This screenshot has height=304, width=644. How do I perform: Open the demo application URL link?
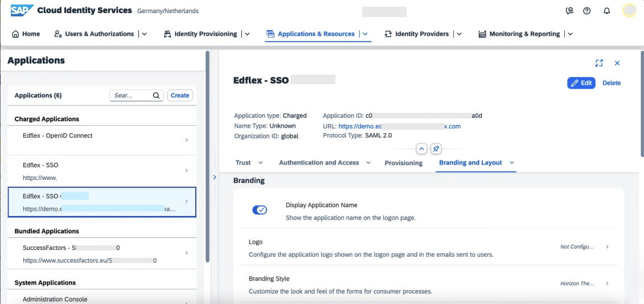399,126
